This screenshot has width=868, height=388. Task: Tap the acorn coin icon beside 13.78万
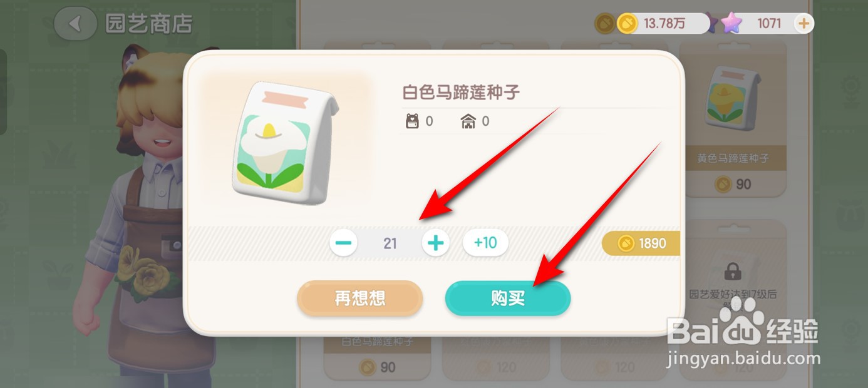pyautogui.click(x=605, y=24)
